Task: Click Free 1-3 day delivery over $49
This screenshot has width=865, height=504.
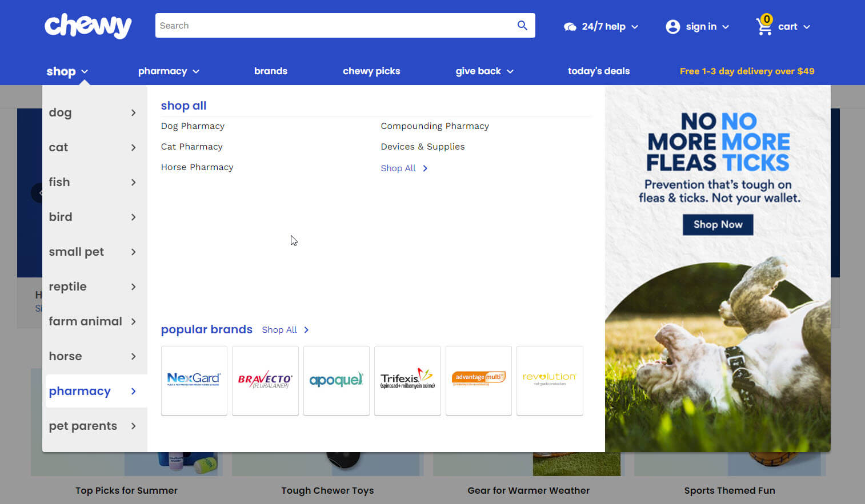Action: point(747,71)
